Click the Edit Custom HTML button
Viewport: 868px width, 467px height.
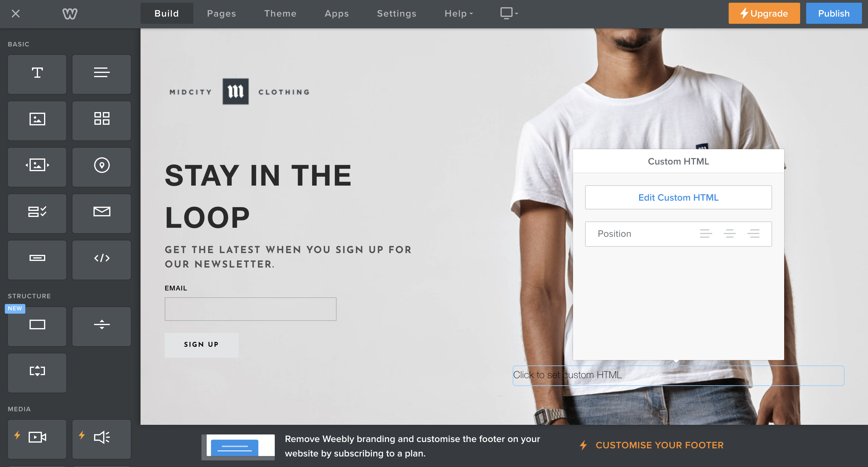click(x=678, y=197)
